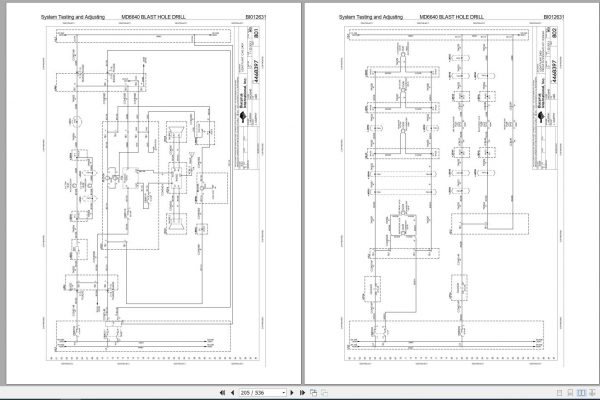The height and width of the screenshot is (400, 600).
Task: Go to the previous page
Action: tap(232, 393)
